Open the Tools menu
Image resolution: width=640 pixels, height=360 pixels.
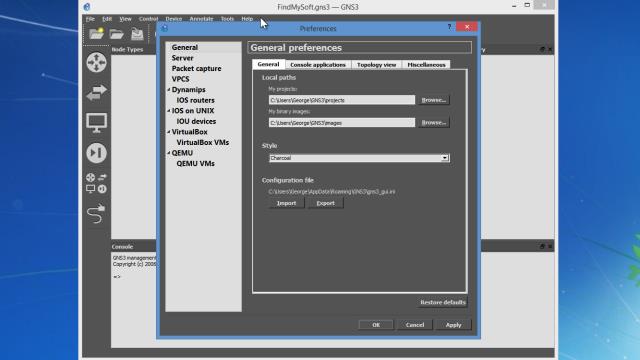[x=227, y=19]
